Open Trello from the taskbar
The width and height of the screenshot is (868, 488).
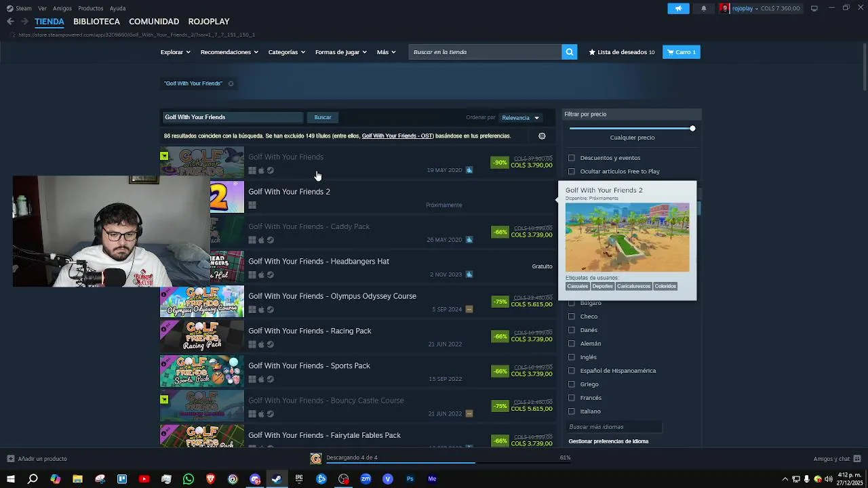122,479
